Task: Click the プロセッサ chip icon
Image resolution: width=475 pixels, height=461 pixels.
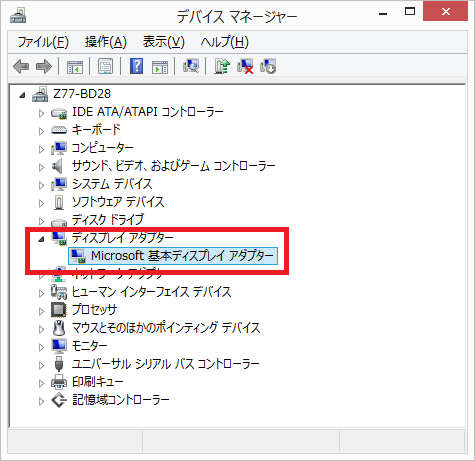Action: [59, 310]
